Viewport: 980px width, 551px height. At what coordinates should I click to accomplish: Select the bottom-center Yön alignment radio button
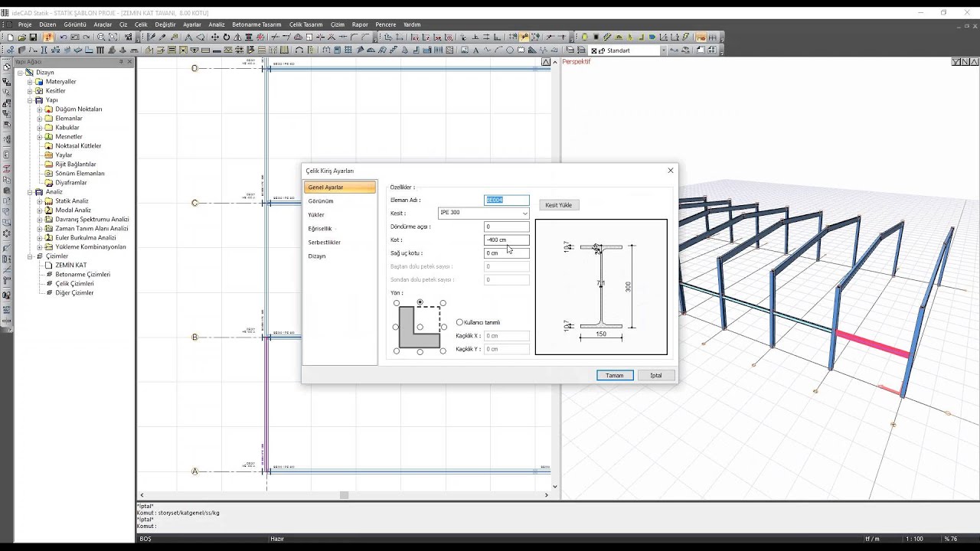[x=420, y=351]
